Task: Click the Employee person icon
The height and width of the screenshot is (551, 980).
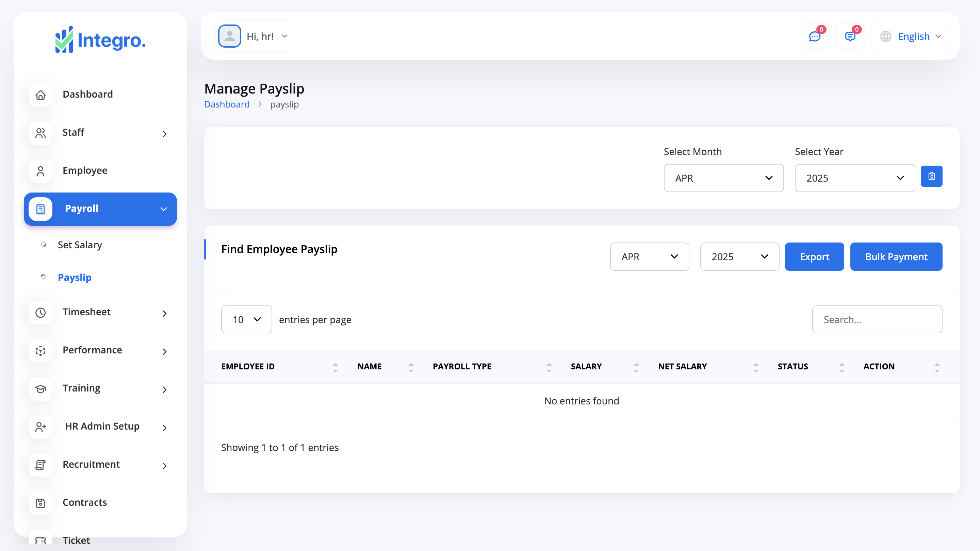Action: pos(40,171)
